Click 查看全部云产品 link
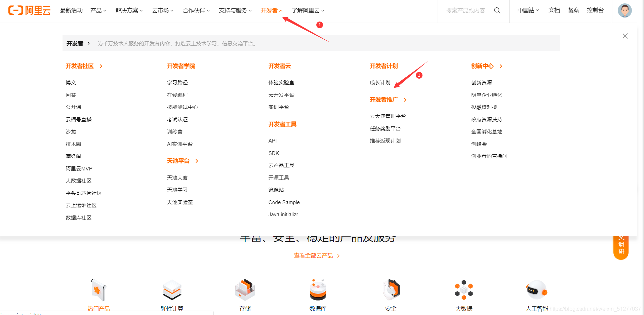 [317, 256]
